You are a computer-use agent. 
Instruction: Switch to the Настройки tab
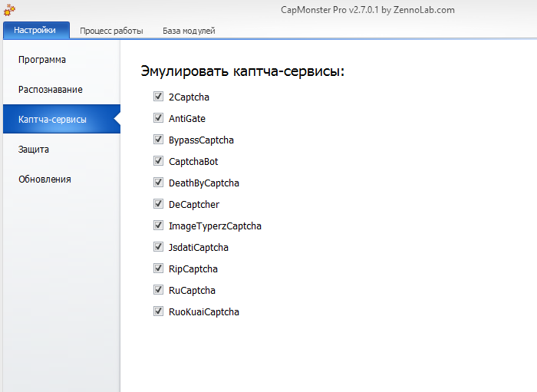[36, 30]
